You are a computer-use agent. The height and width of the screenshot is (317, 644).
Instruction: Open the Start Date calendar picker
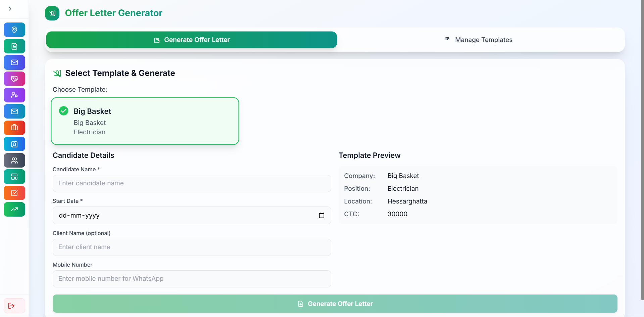(321, 216)
